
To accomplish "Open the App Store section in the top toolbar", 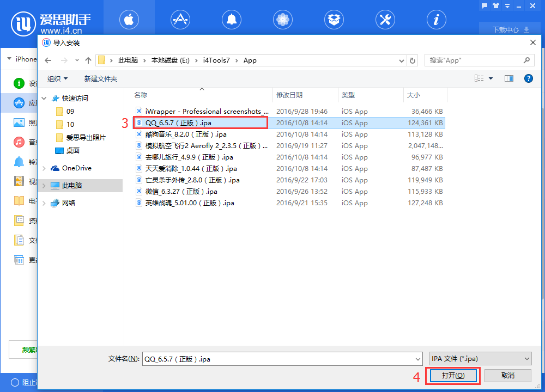I will coord(180,20).
